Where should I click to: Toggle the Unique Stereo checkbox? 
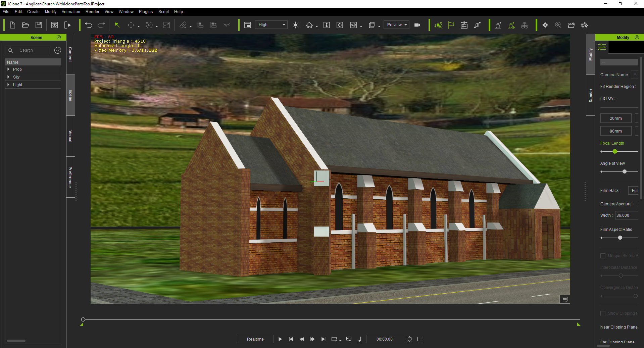pyautogui.click(x=603, y=256)
